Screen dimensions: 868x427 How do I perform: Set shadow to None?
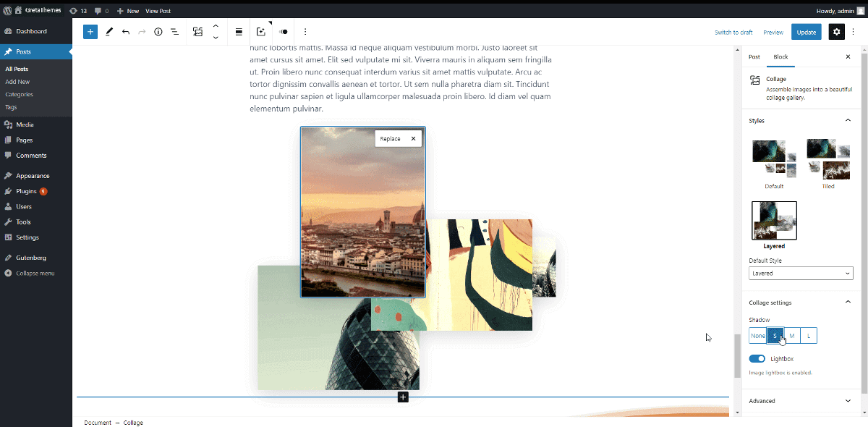(x=757, y=336)
